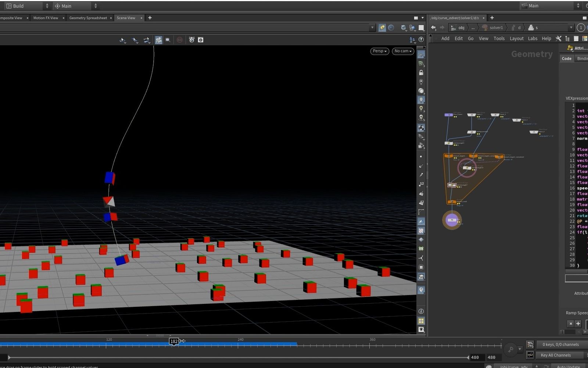The image size is (588, 368).
Task: Click the target link icon beside the pin
Action: tap(391, 28)
